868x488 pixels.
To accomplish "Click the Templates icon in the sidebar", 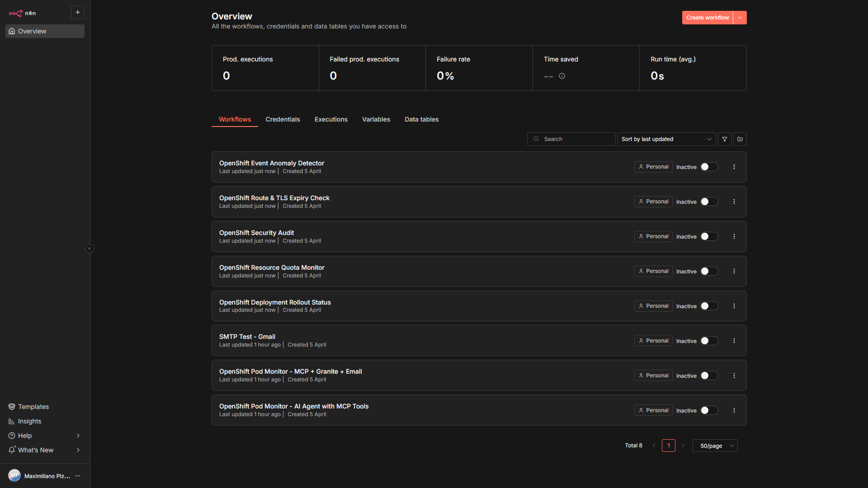I will (12, 407).
